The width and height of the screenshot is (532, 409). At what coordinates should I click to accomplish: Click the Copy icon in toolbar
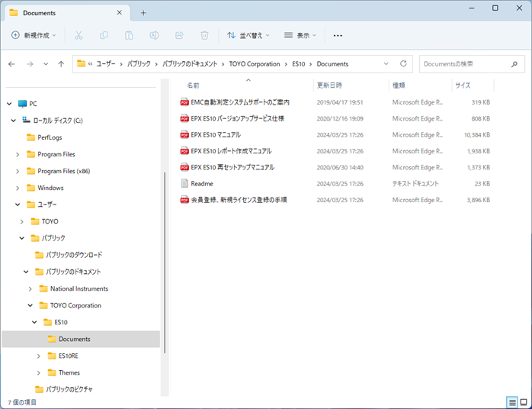click(104, 35)
